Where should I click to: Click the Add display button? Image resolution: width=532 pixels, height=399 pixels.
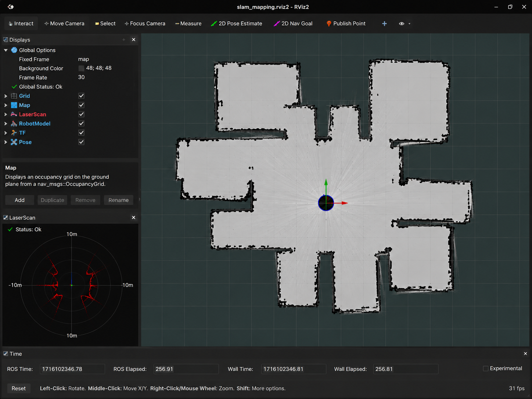pos(19,200)
